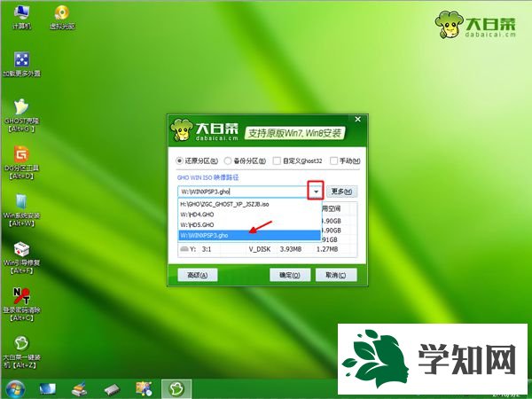Launch the DG分区工具 desktop icon

21,162
